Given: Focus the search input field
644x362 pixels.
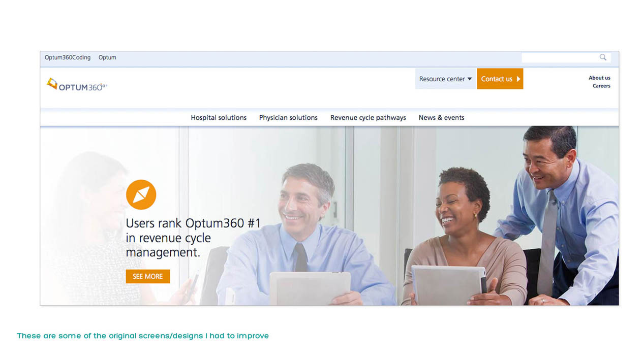Looking at the screenshot, I should pyautogui.click(x=560, y=57).
